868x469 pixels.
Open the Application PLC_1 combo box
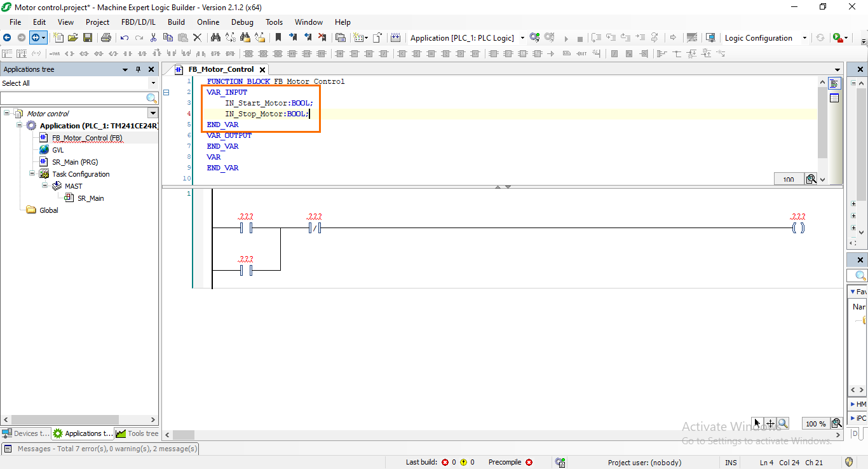point(521,37)
